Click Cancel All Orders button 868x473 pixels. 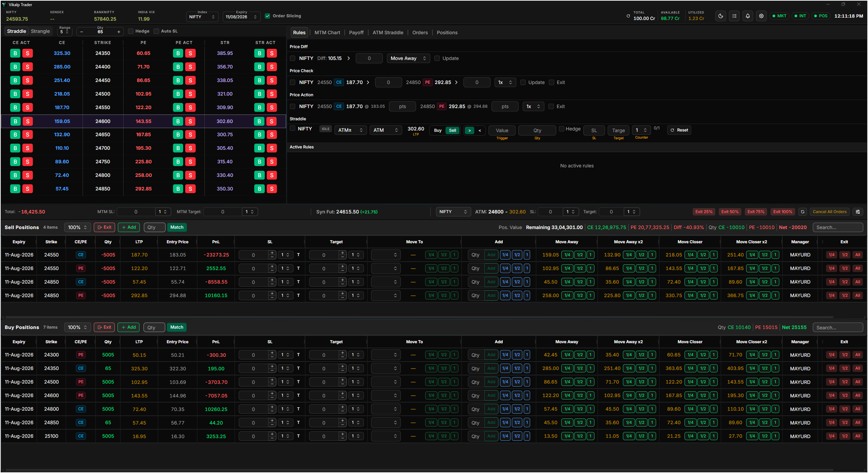829,212
